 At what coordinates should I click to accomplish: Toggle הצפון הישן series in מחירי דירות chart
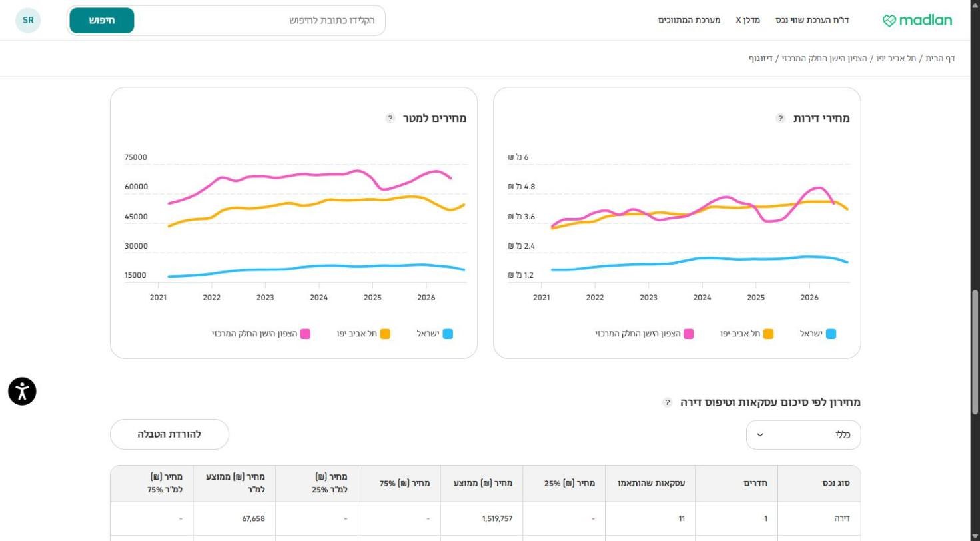click(644, 334)
